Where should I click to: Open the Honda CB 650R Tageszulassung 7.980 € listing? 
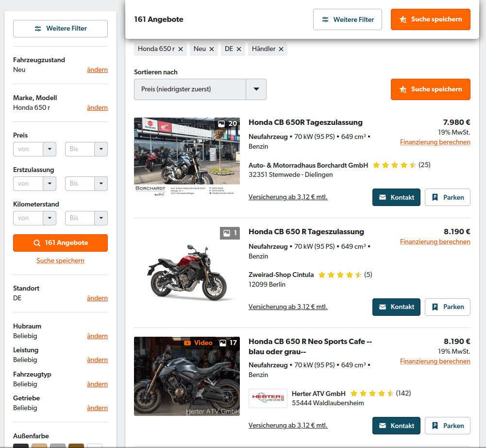click(305, 122)
